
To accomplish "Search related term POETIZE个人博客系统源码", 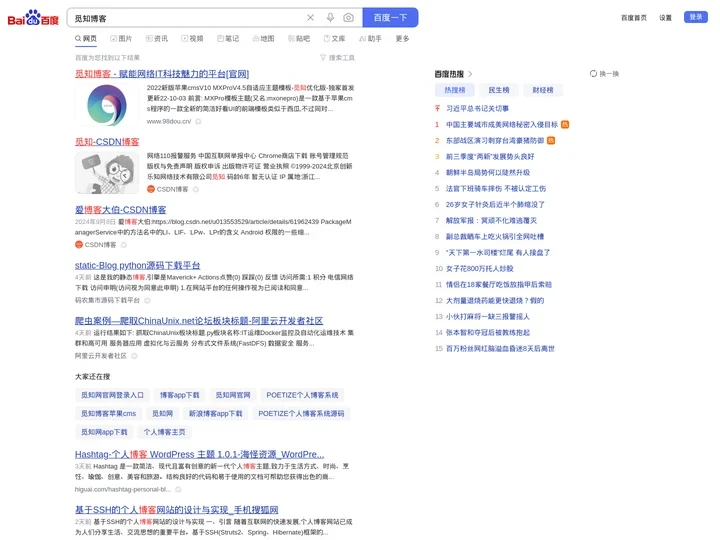I will [x=301, y=413].
